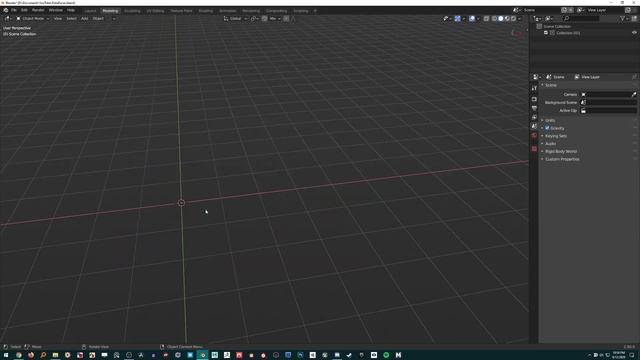Image resolution: width=640 pixels, height=360 pixels.
Task: Open the shading options dropdown arrow
Action: coord(519,18)
